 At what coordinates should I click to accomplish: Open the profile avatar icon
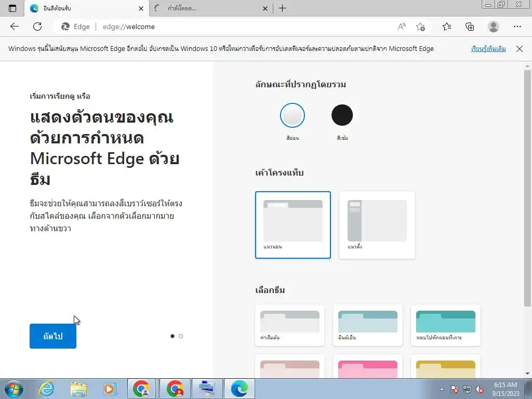click(494, 26)
